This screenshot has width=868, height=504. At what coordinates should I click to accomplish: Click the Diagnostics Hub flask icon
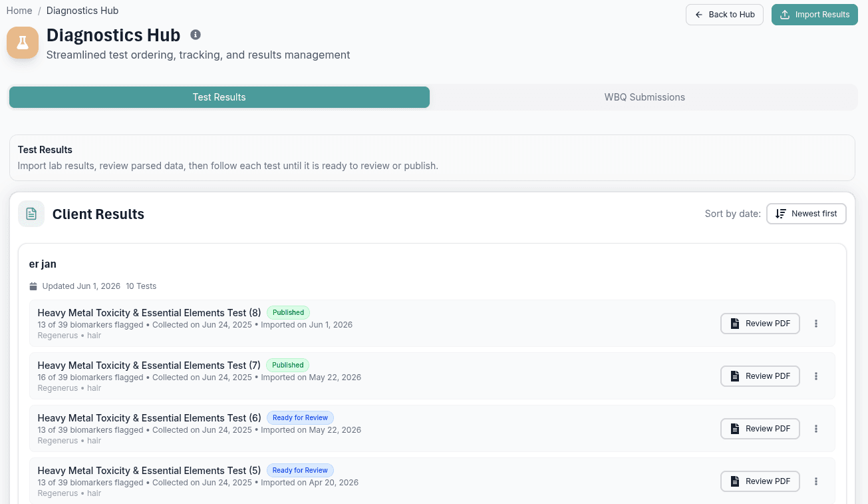click(23, 43)
